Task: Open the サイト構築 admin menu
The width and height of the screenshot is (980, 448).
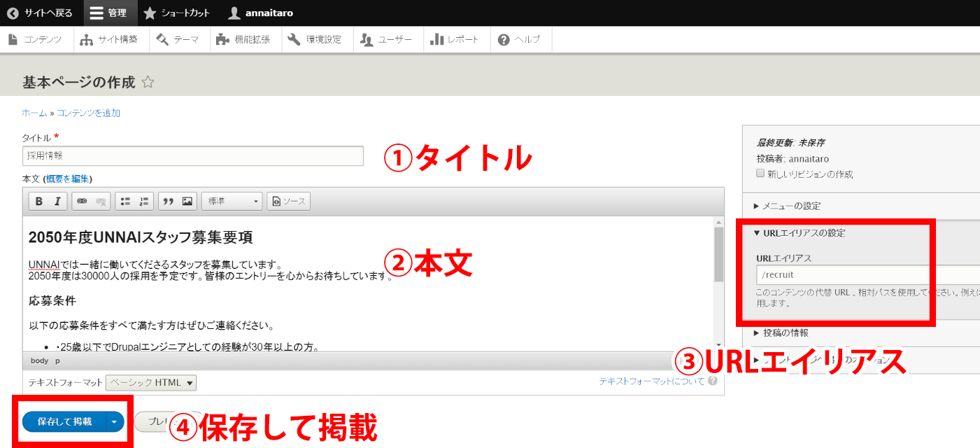Action: (x=111, y=39)
